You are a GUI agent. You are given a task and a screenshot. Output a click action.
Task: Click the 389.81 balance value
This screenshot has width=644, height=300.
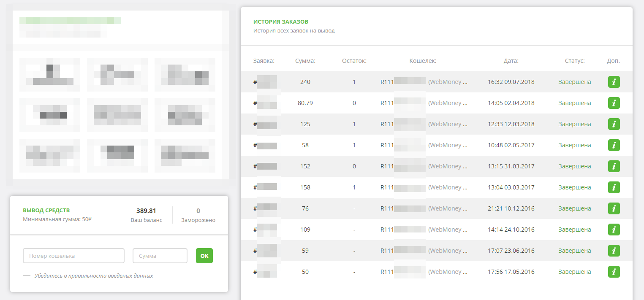pos(146,211)
